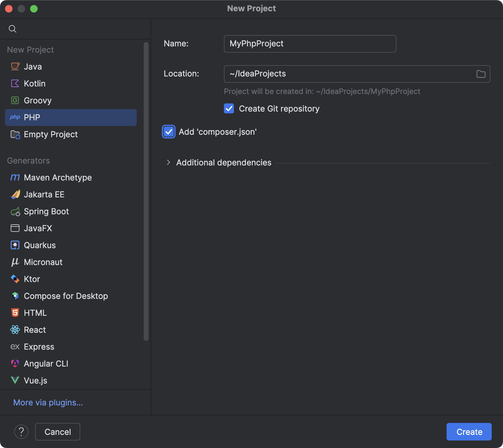Click the Maven Archetype icon
Screen dimensions: 503x448
tap(15, 177)
